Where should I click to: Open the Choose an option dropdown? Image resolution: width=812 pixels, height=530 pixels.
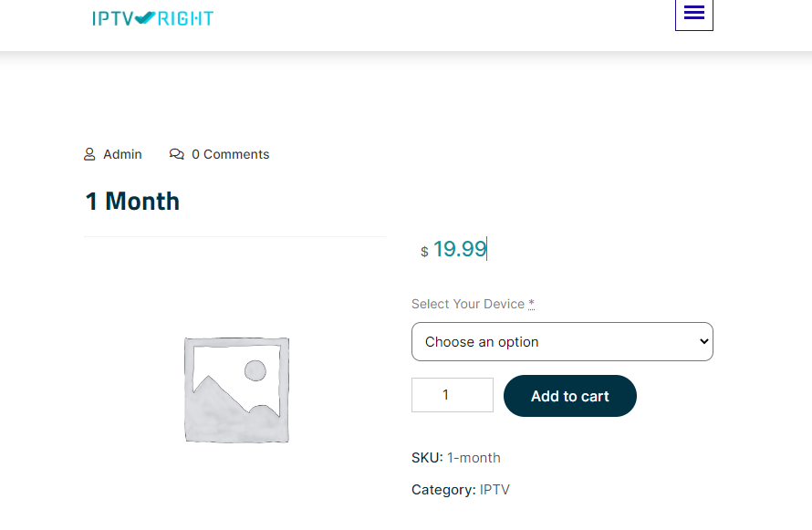pyautogui.click(x=561, y=341)
